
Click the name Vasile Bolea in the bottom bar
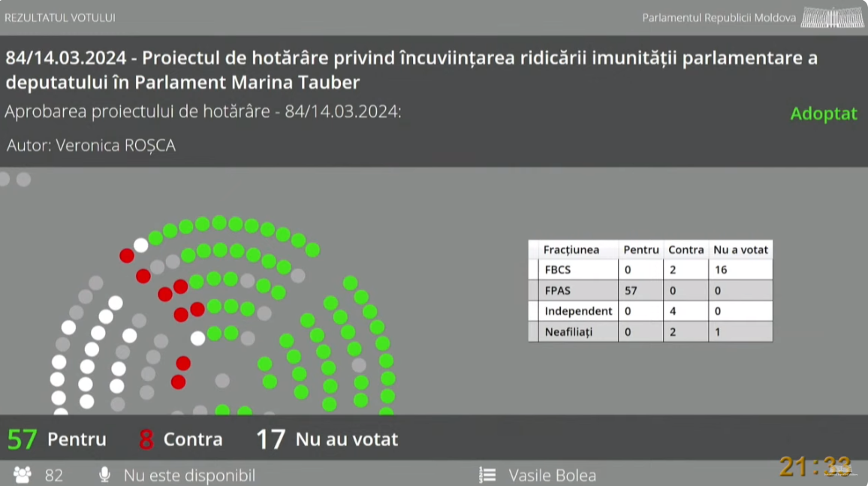tap(552, 475)
